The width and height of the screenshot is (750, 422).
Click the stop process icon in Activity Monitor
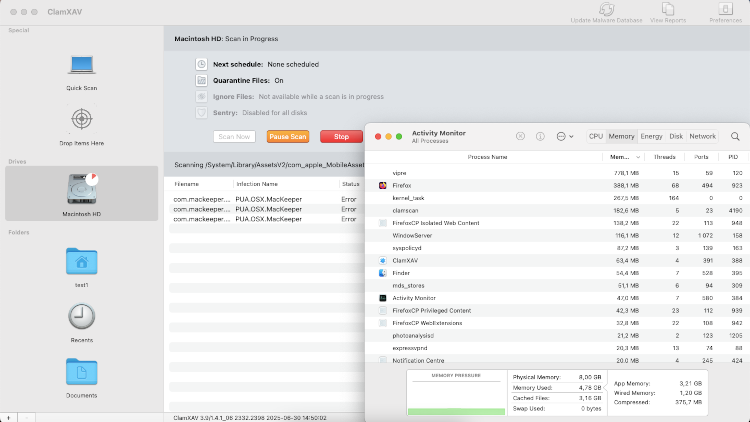(x=520, y=136)
